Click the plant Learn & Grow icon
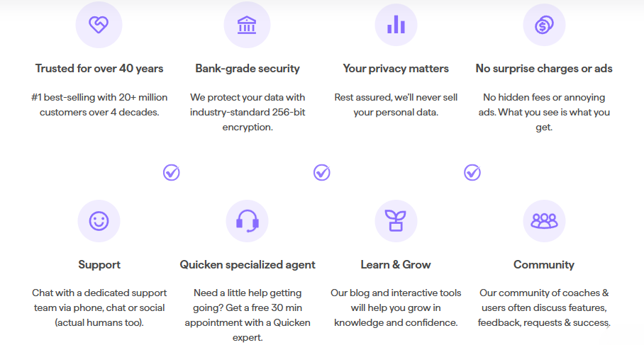 pyautogui.click(x=396, y=221)
